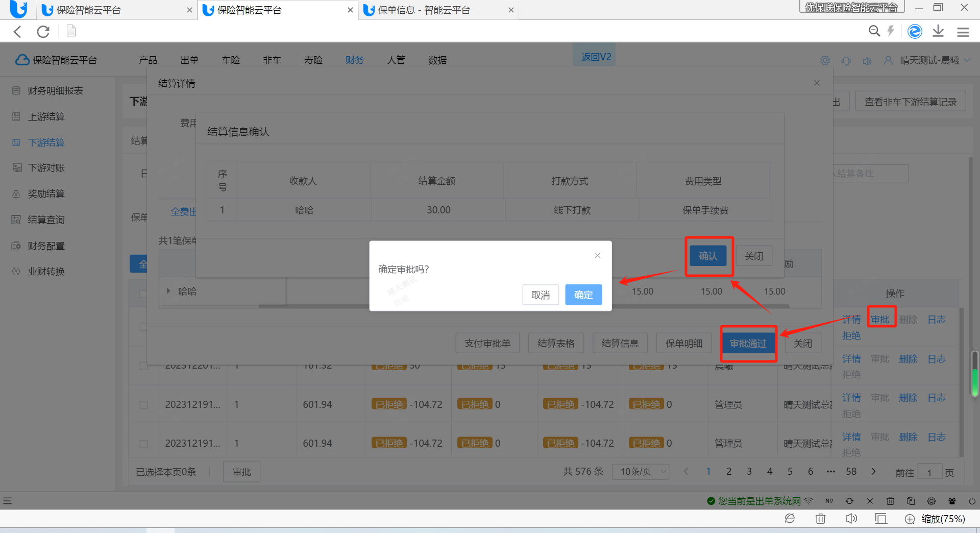The height and width of the screenshot is (533, 980).
Task: Expand the 晴天测试-晨曦 user dropdown
Action: (967, 60)
